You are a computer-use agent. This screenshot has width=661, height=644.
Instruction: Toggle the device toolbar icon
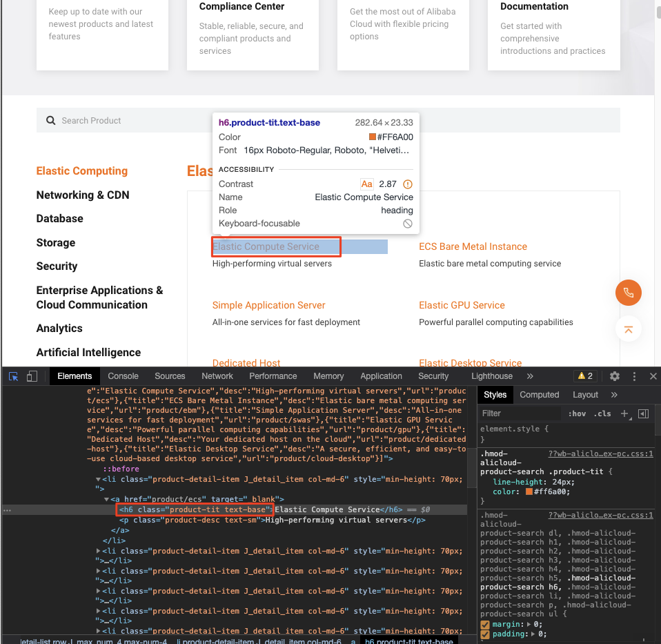32,376
